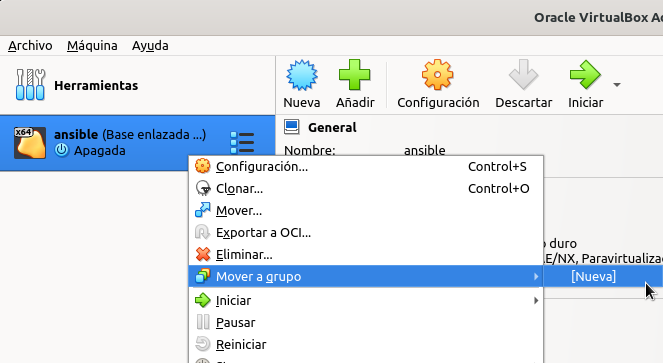Click the Descartar down arrow icon

(x=523, y=75)
